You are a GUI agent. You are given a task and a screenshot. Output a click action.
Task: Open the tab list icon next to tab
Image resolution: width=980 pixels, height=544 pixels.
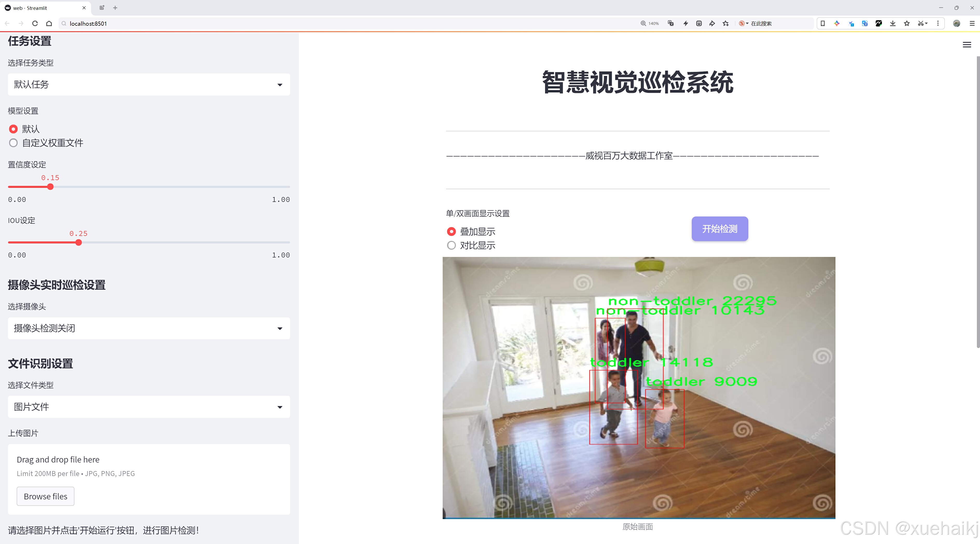(102, 8)
